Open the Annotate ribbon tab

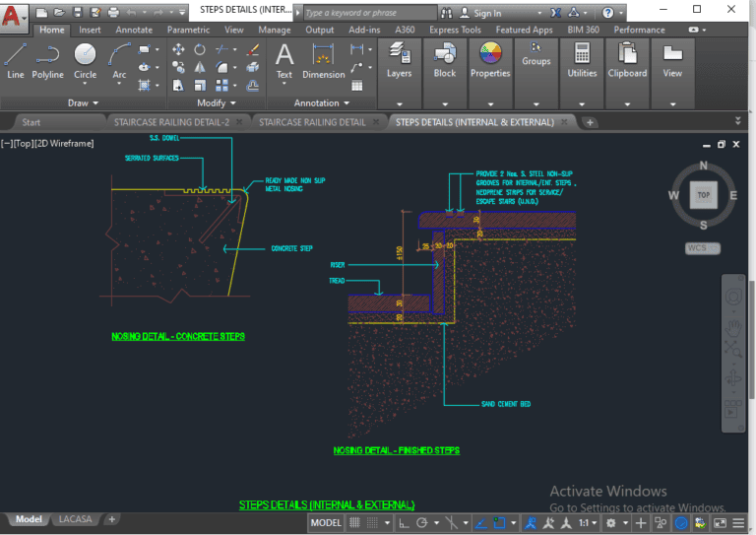(x=134, y=30)
